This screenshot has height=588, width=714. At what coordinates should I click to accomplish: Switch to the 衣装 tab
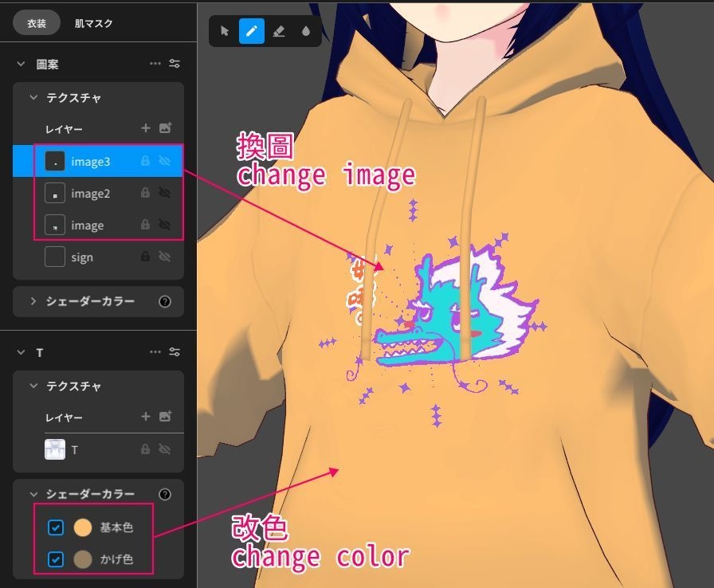[x=36, y=23]
